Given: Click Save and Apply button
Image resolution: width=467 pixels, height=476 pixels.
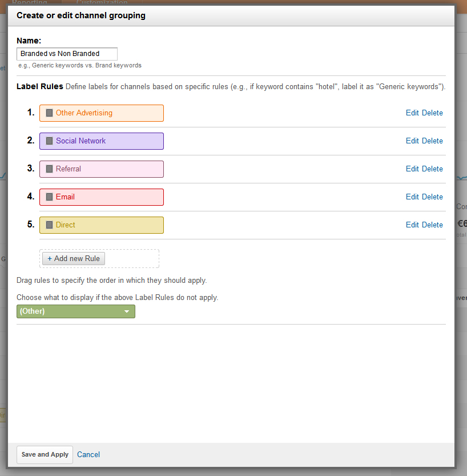Looking at the screenshot, I should pyautogui.click(x=45, y=455).
